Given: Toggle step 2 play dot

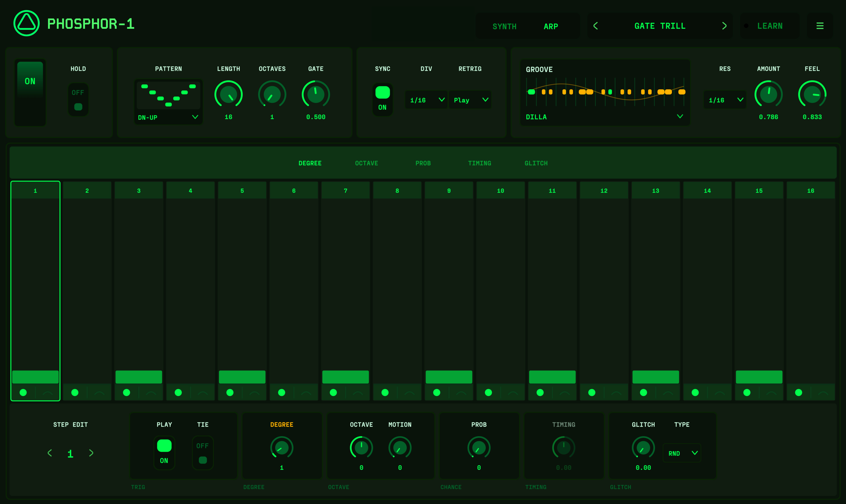Looking at the screenshot, I should (x=75, y=393).
